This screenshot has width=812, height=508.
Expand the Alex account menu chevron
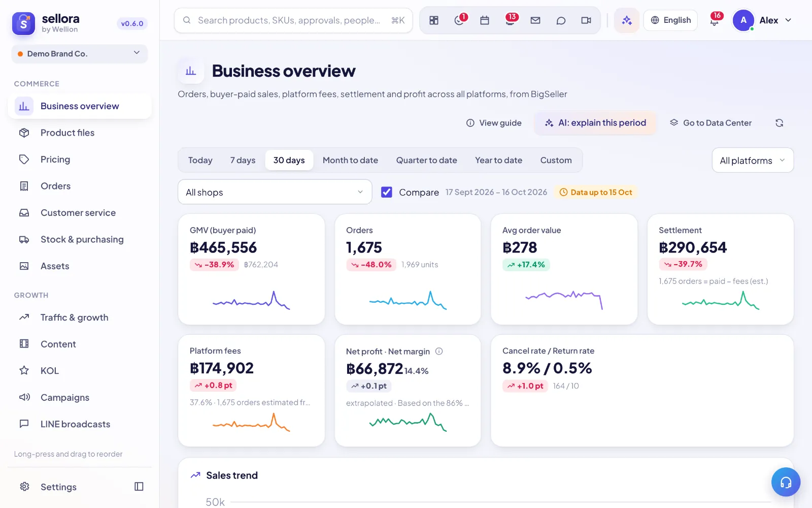coord(788,20)
